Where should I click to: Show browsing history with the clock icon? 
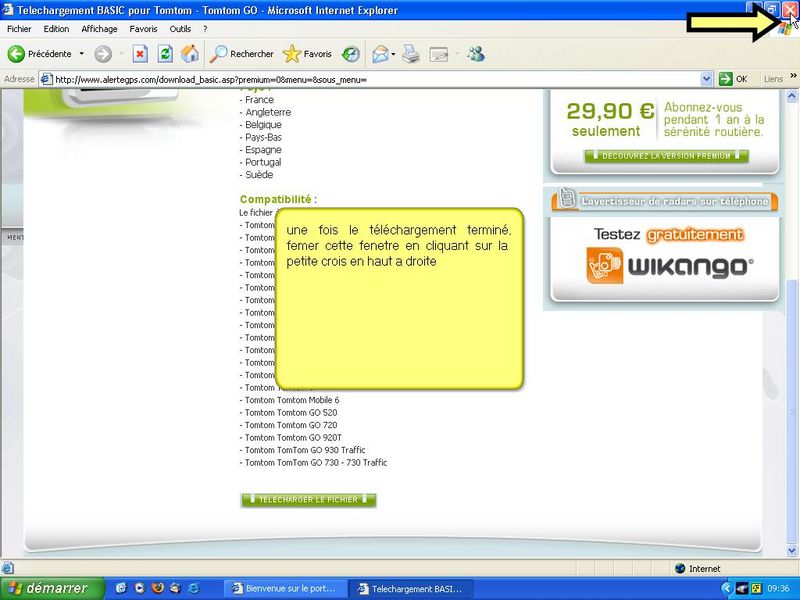pos(351,54)
